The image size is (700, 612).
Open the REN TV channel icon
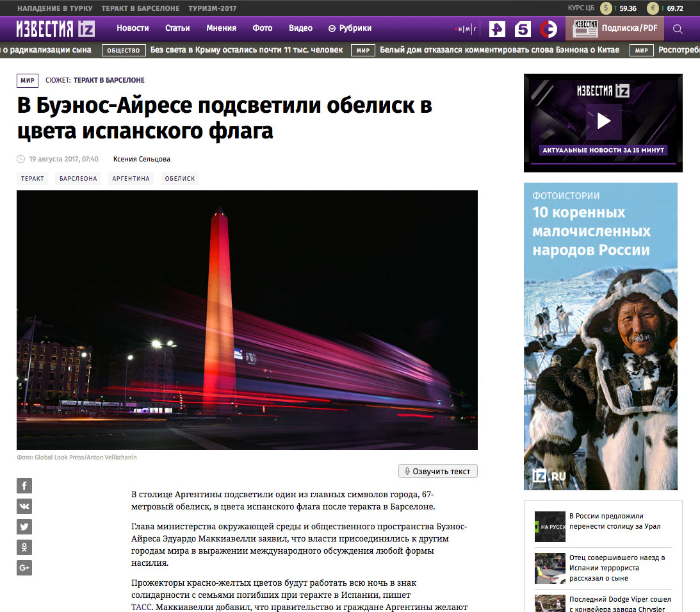pos(497,29)
